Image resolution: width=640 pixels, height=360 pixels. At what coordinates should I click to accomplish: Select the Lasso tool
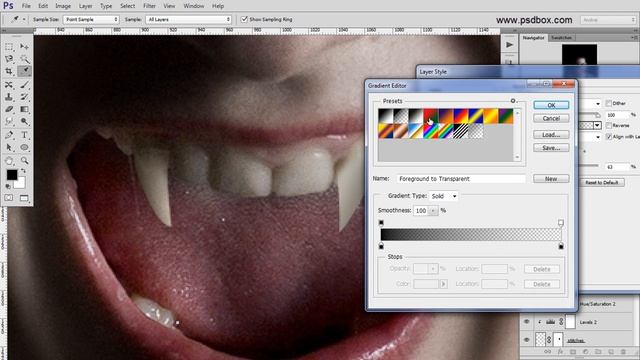pyautogui.click(x=9, y=59)
